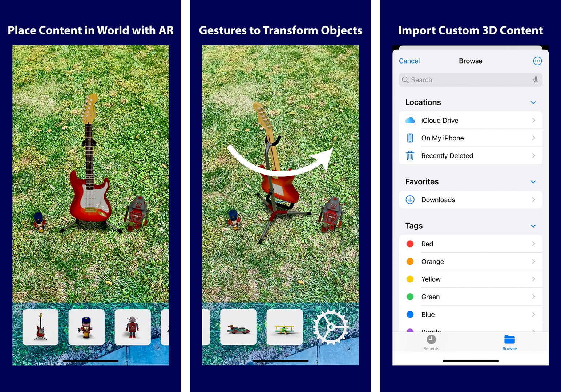Open On My iPhone location
This screenshot has width=561, height=392.
pos(471,138)
